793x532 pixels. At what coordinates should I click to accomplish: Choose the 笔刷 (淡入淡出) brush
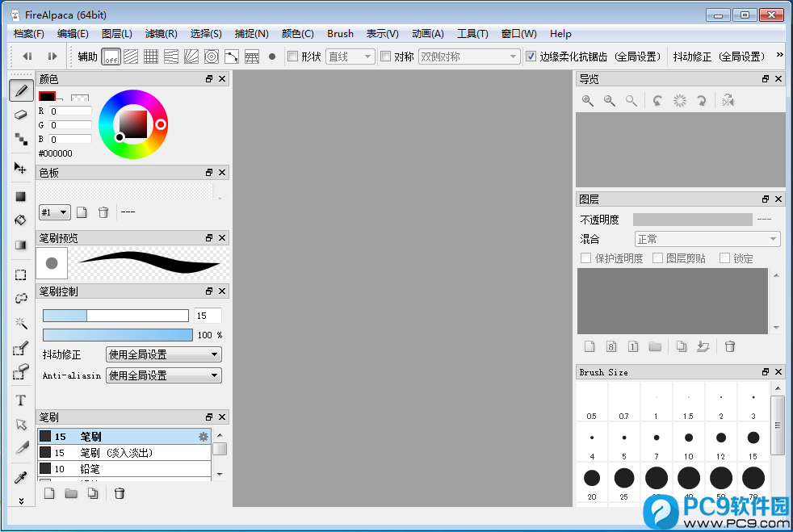click(124, 453)
